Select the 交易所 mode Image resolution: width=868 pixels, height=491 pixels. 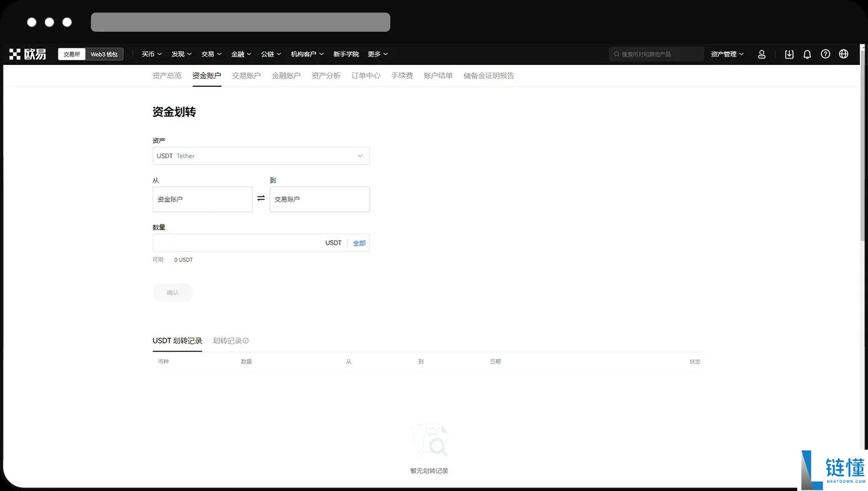(x=71, y=54)
